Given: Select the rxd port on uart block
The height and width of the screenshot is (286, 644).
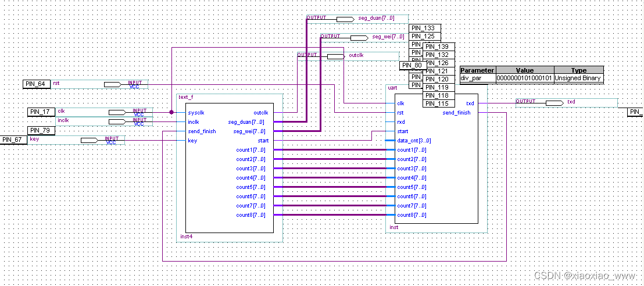Looking at the screenshot, I should point(401,122).
